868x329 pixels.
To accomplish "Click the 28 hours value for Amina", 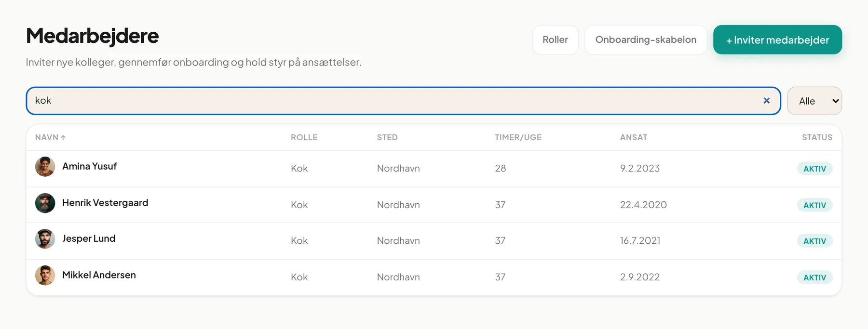I will [501, 168].
